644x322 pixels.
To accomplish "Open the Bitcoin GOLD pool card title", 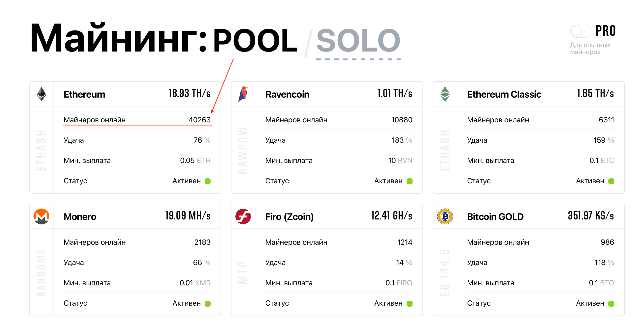I will click(495, 217).
